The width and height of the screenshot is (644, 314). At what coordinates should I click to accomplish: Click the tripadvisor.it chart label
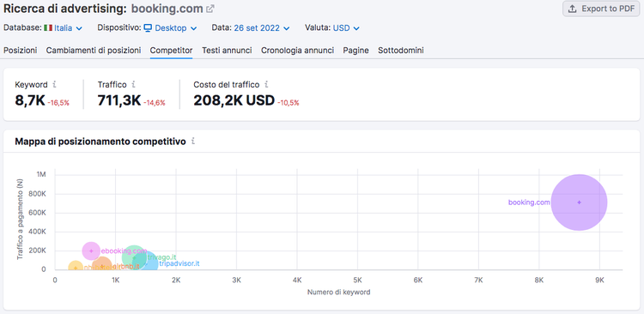tap(179, 263)
